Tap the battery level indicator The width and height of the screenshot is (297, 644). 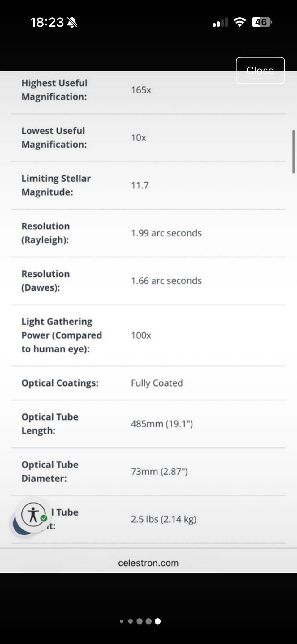(x=261, y=22)
